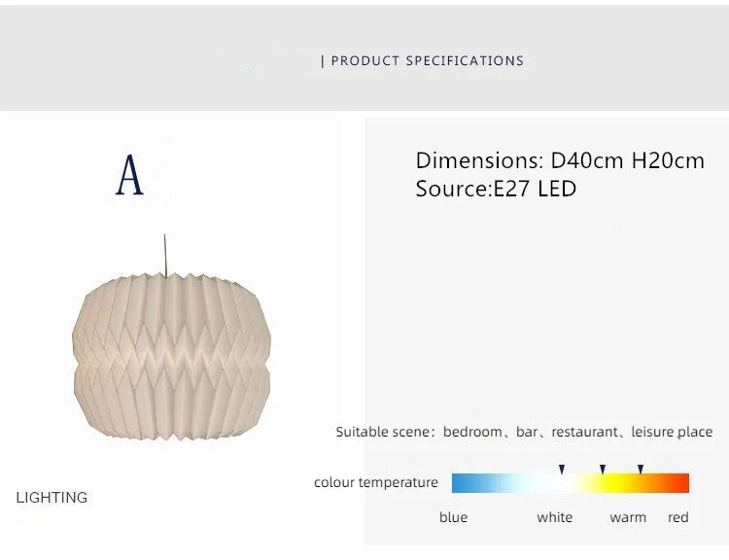Click the 'warm' label under the gradient
The image size is (729, 560).
pos(628,517)
